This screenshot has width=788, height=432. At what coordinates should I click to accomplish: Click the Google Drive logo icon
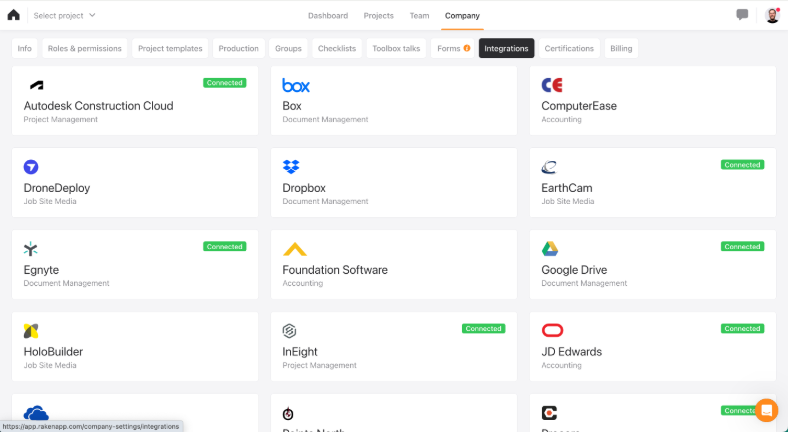(550, 249)
